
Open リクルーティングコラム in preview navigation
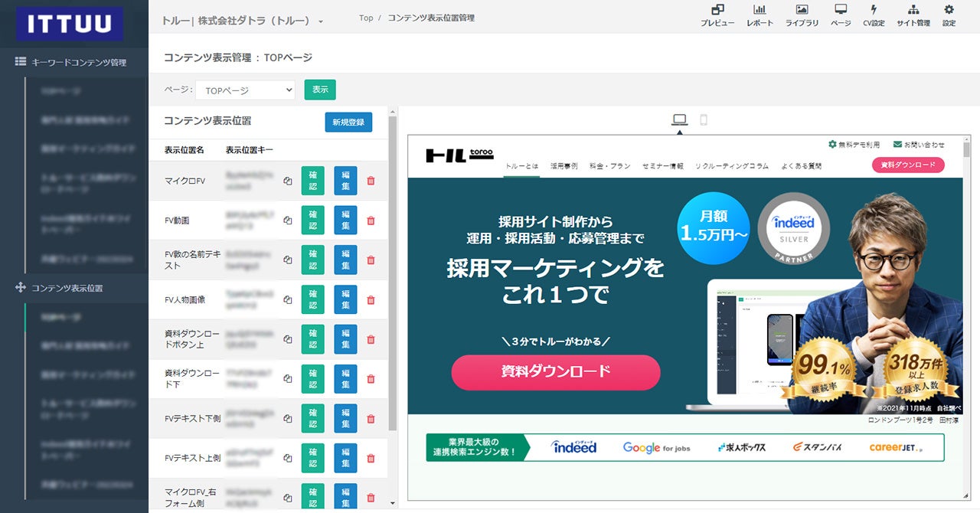[732, 166]
